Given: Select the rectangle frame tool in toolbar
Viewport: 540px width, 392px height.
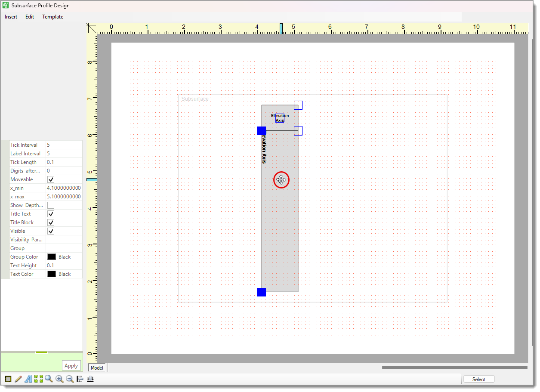Looking at the screenshot, I should [x=8, y=379].
